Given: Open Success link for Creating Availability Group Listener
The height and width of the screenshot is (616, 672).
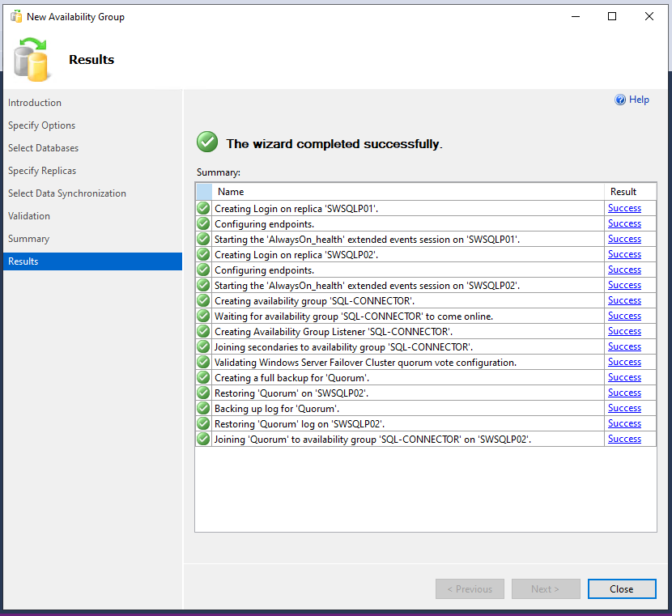Looking at the screenshot, I should coord(624,332).
